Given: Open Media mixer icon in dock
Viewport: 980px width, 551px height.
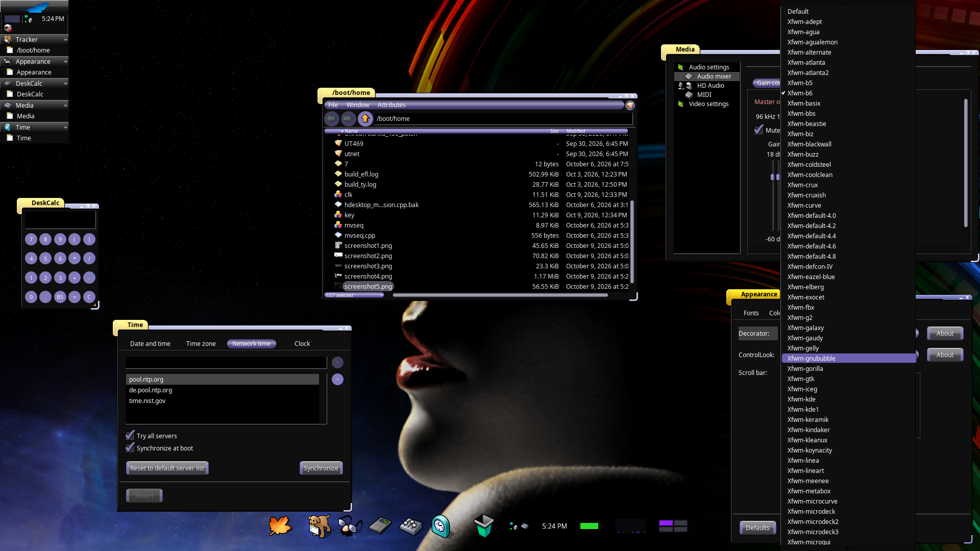Looking at the screenshot, I should [x=411, y=526].
